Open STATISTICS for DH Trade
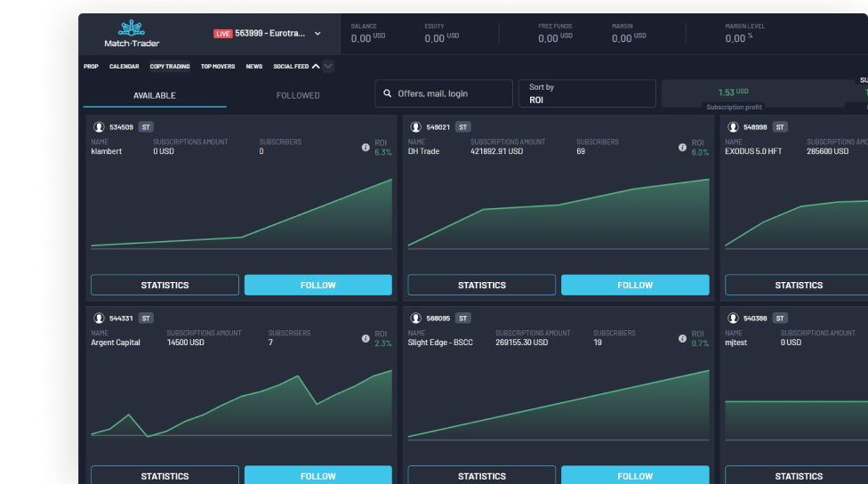The height and width of the screenshot is (484, 868). (x=482, y=286)
